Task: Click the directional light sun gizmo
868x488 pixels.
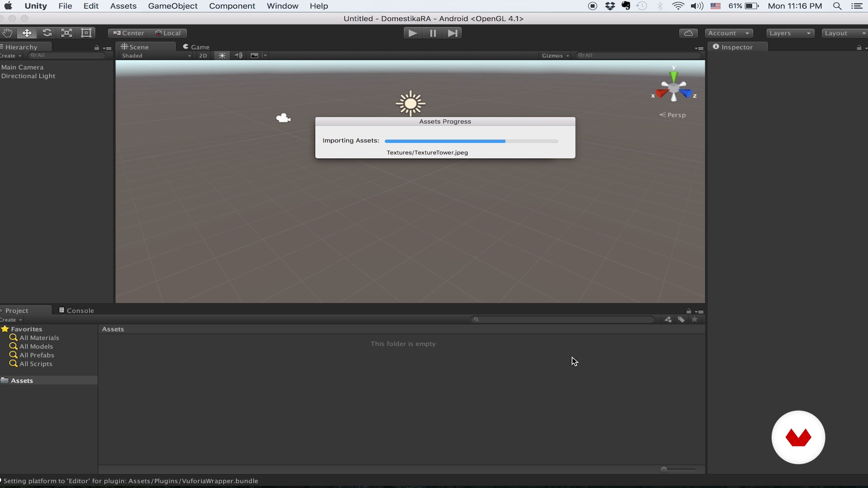Action: click(x=410, y=103)
